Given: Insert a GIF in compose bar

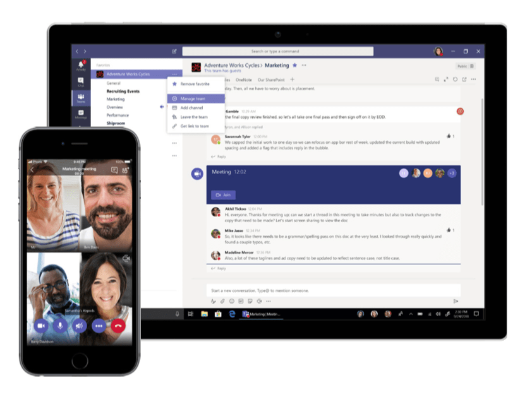Looking at the screenshot, I should click(x=241, y=301).
